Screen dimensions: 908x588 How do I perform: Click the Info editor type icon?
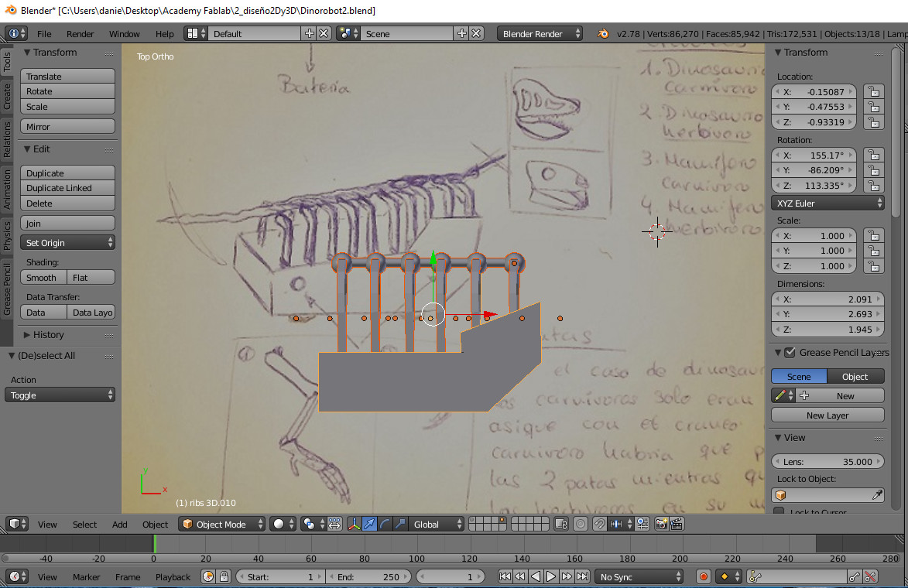click(16, 33)
